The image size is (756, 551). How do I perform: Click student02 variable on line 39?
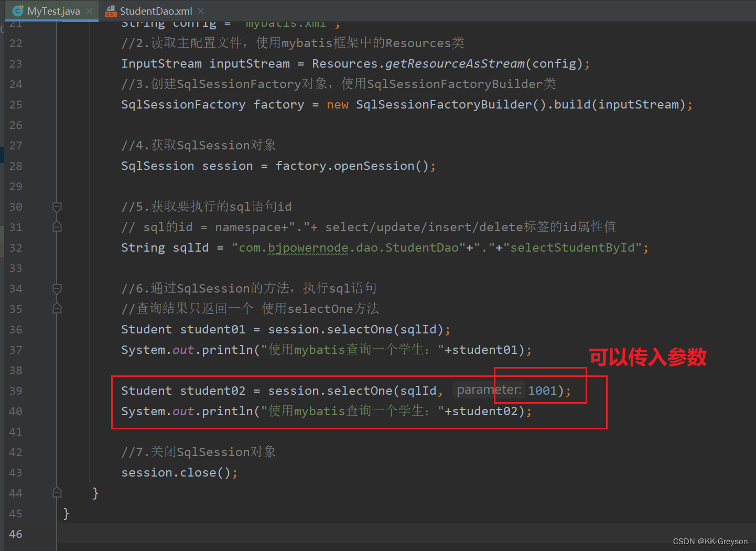click(x=213, y=391)
